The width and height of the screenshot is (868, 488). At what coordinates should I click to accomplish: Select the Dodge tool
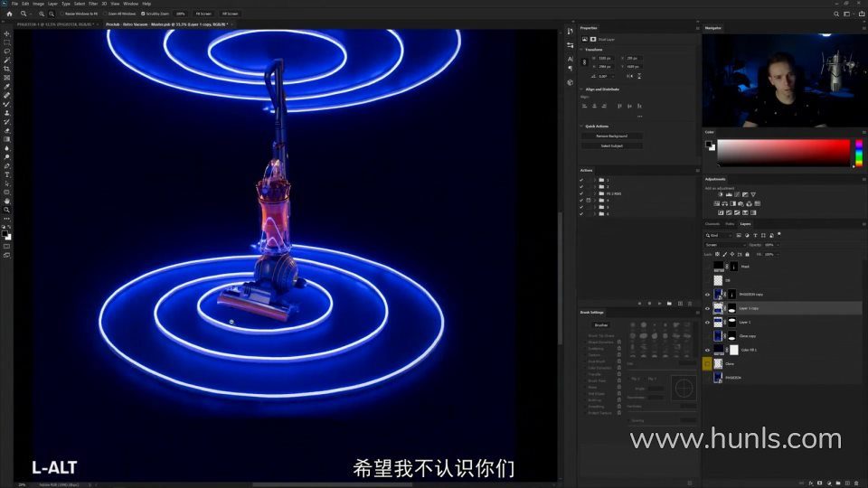[7, 157]
